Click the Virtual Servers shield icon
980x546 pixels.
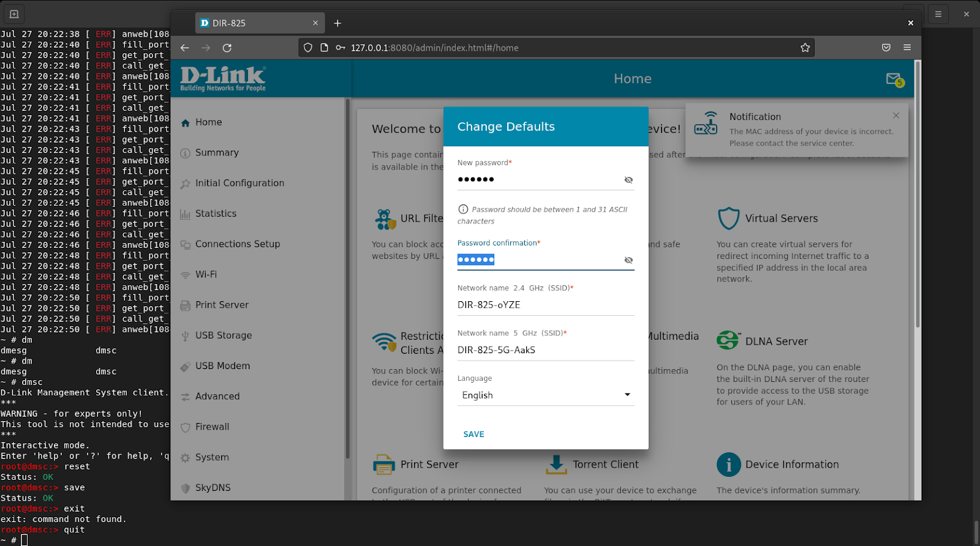pyautogui.click(x=728, y=219)
